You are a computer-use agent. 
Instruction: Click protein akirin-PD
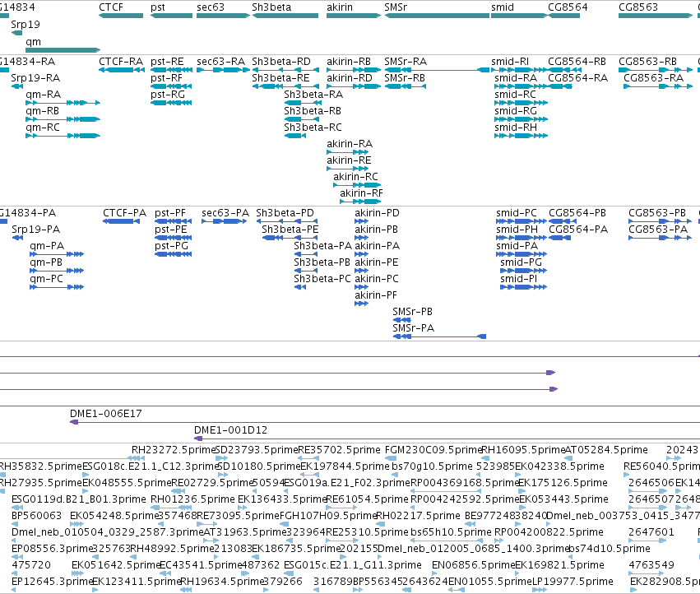click(x=362, y=221)
